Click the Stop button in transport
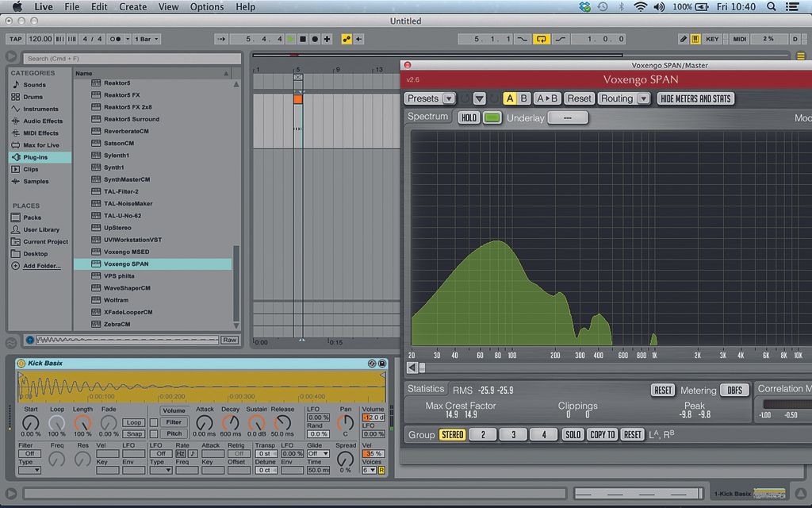 tap(302, 39)
